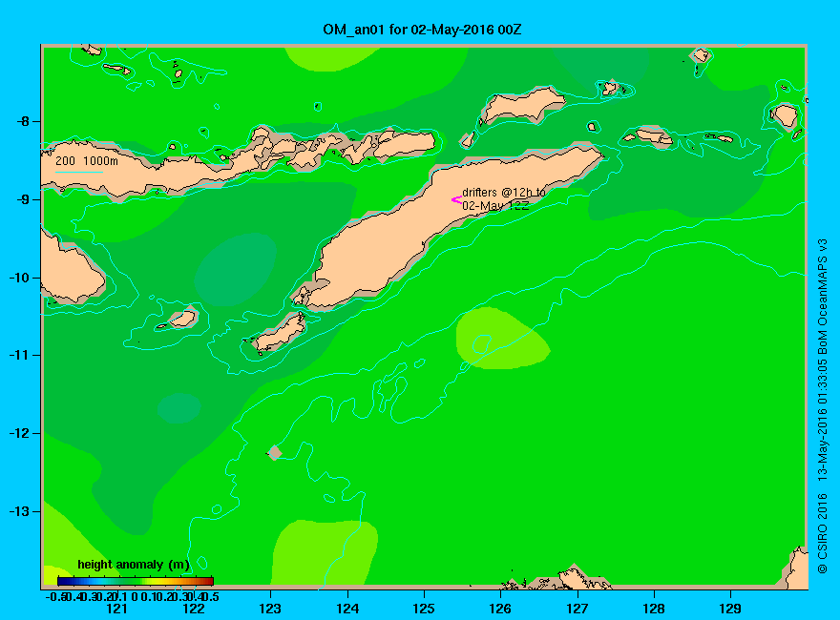Click the longitude label 124
The width and height of the screenshot is (840, 620).
tap(347, 609)
